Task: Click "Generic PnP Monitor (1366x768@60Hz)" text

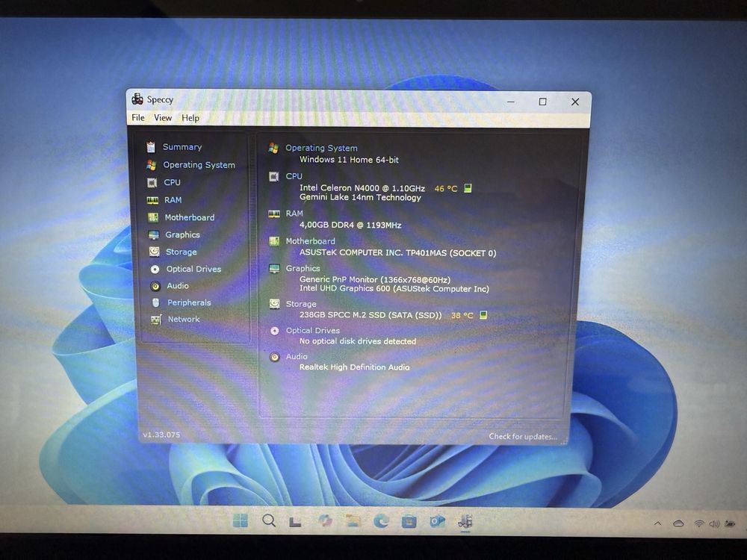Action: [x=374, y=279]
